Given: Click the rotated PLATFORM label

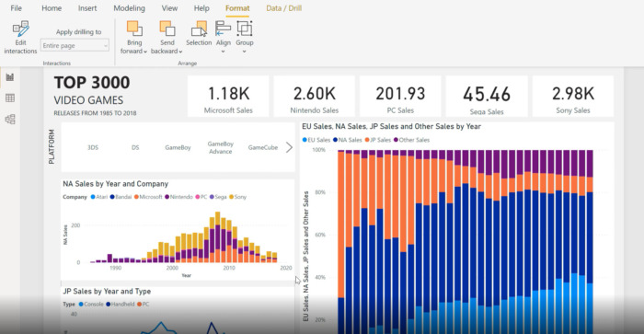Looking at the screenshot, I should (52, 146).
